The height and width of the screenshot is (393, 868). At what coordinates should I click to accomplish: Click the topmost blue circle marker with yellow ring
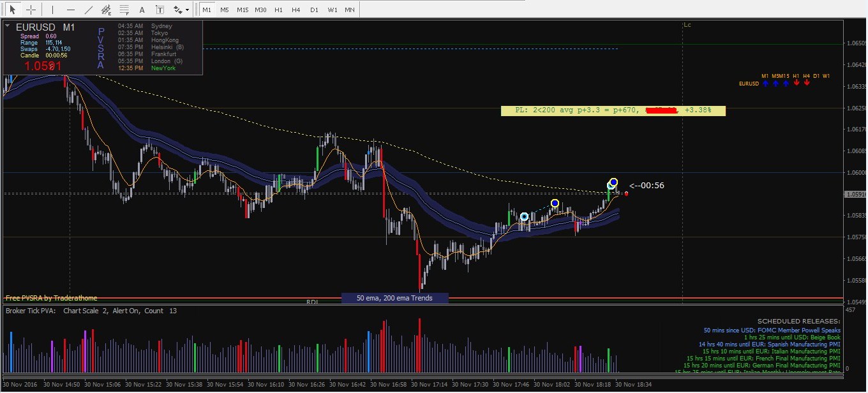[x=613, y=182]
